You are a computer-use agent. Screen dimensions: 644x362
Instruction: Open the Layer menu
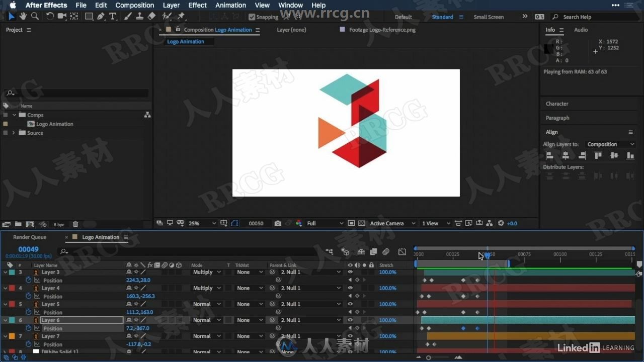click(x=171, y=5)
